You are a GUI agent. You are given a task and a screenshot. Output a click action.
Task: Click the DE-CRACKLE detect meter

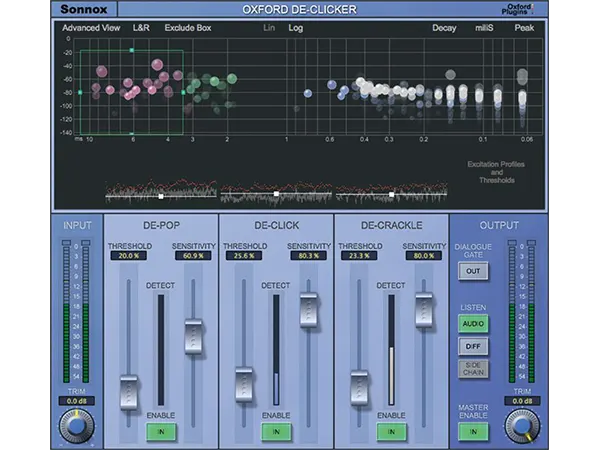pos(391,350)
